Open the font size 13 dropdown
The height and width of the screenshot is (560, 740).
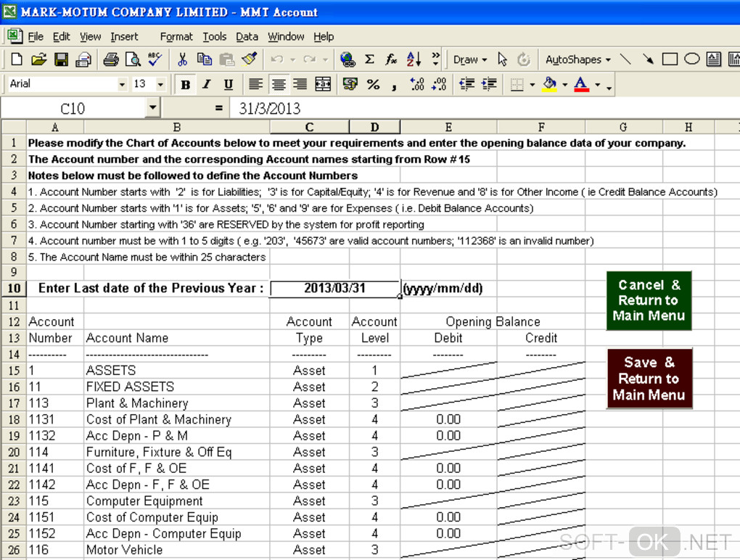pos(160,84)
